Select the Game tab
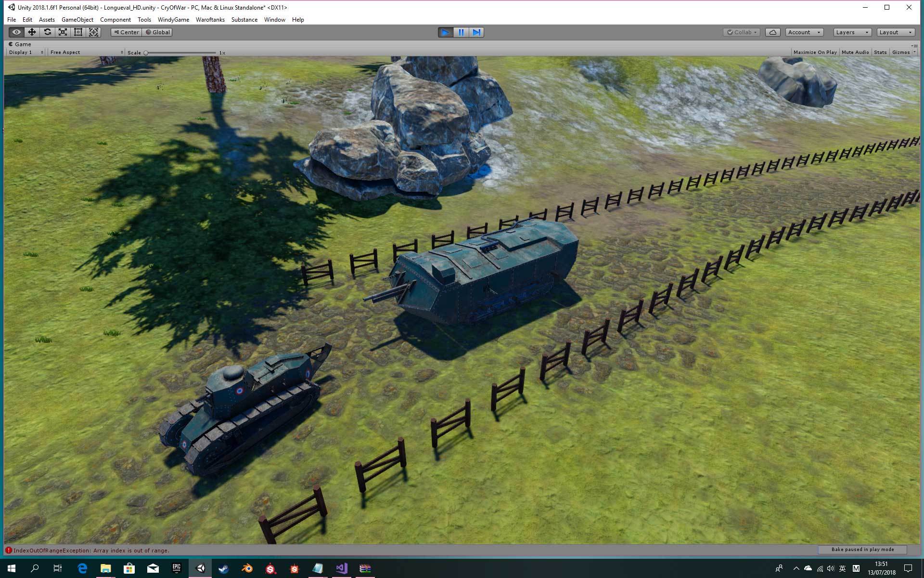This screenshot has height=578, width=924. click(20, 44)
